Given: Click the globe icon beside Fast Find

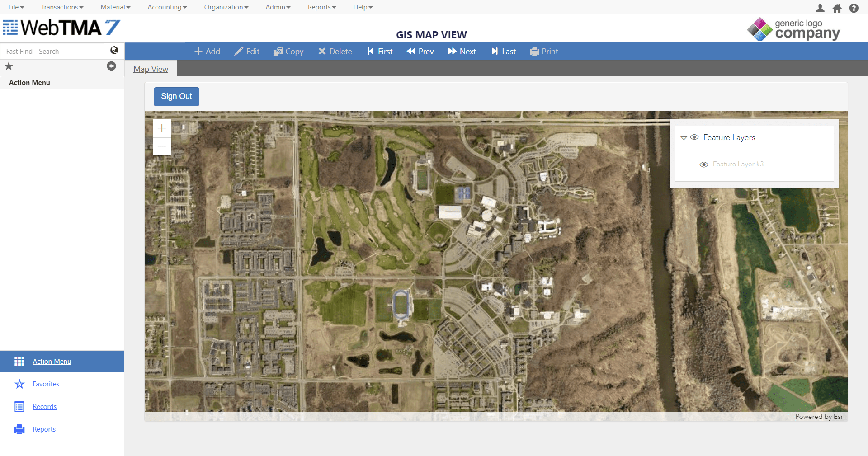Looking at the screenshot, I should point(114,50).
